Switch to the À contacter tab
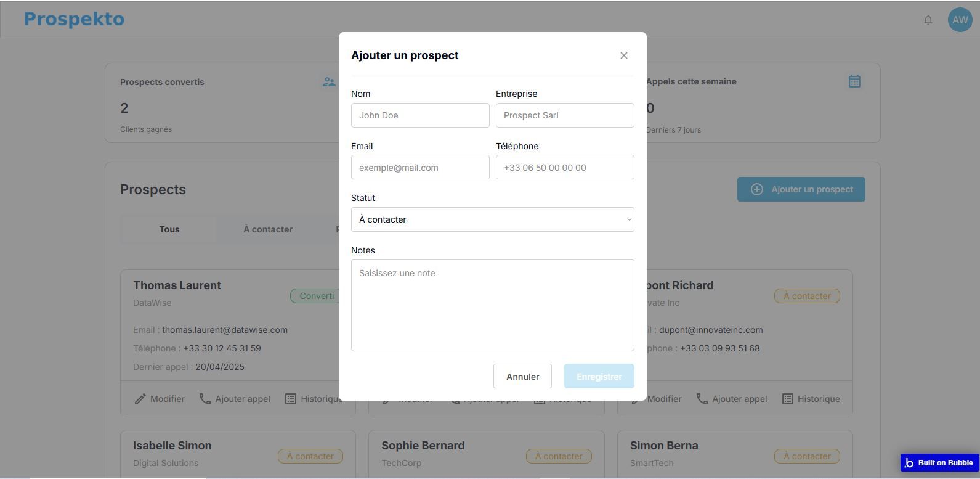Viewport: 980px width, 479px height. 267,229
